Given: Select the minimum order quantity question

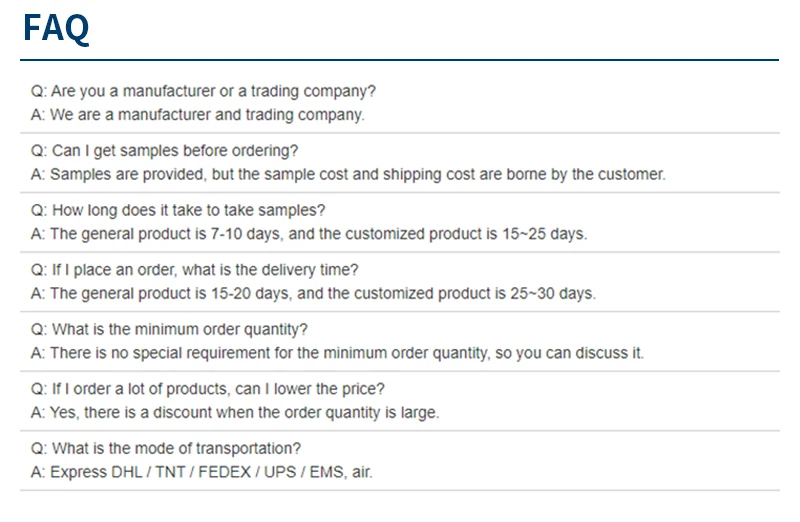Looking at the screenshot, I should pos(169,330).
